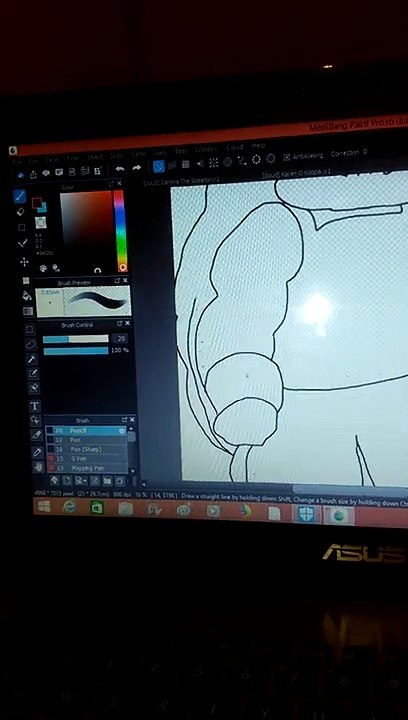
Task: Open Pencil brush settings gear
Action: (122, 431)
